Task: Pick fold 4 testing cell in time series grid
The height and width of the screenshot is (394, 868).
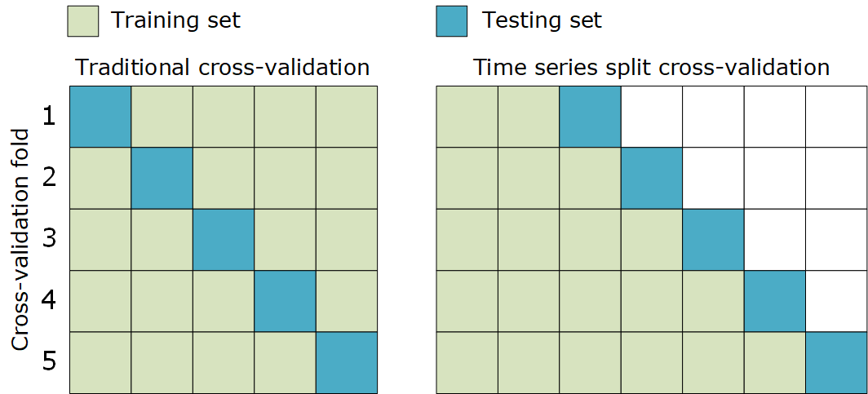Action: click(774, 301)
